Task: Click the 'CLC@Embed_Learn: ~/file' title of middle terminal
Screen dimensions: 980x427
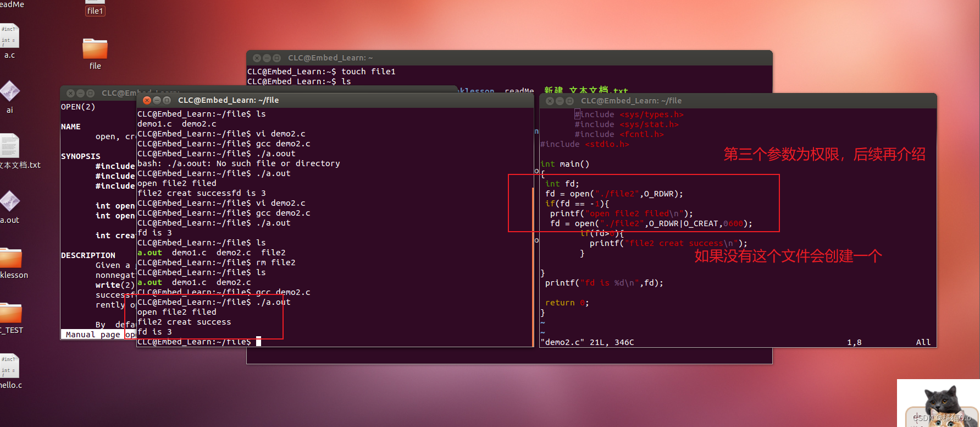Action: click(228, 100)
